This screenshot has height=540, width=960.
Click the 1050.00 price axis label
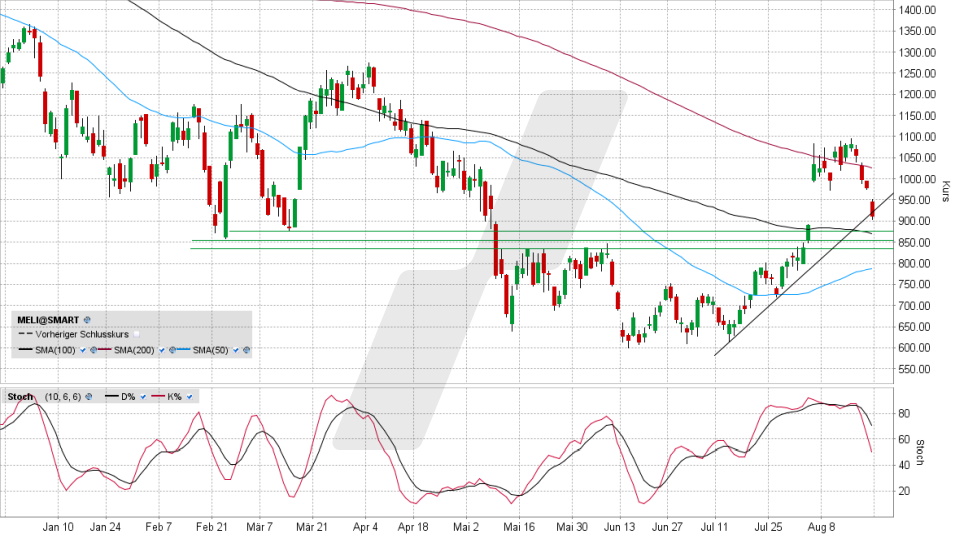917,158
